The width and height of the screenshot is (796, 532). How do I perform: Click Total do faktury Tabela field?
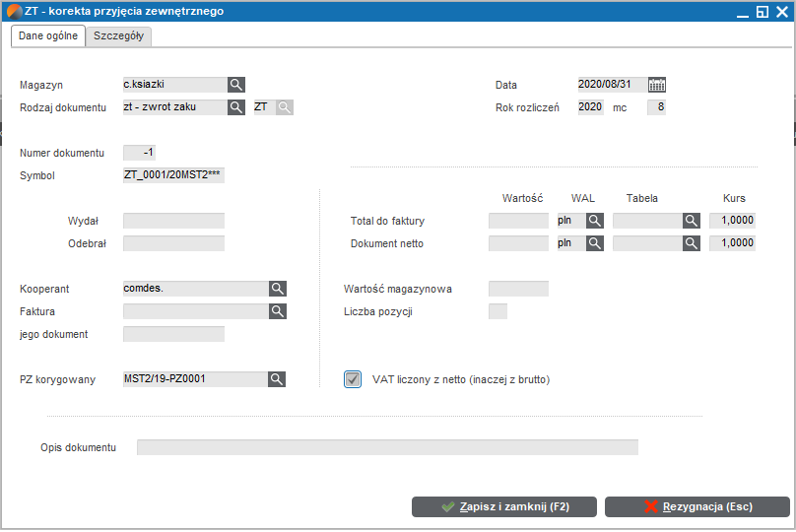click(x=647, y=221)
